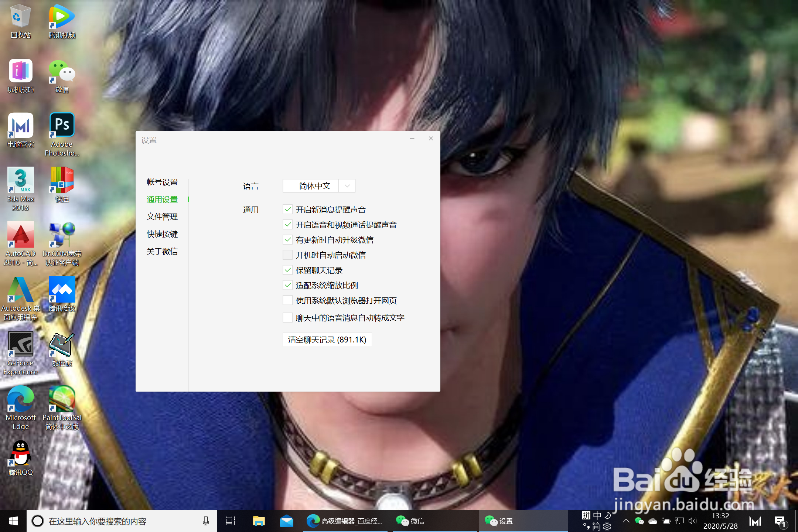Open GeForce Experience desktop shortcut
Image resolution: width=798 pixels, height=532 pixels.
click(20, 353)
